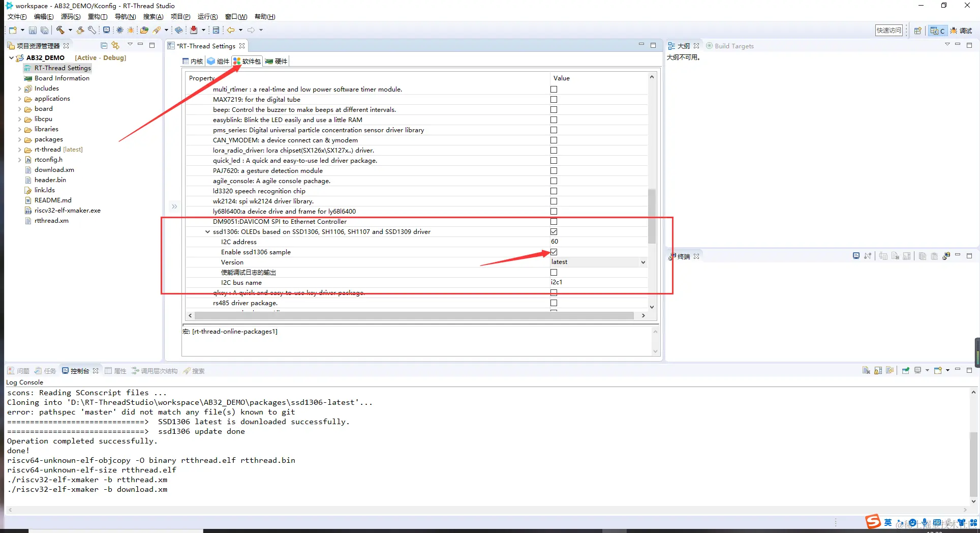Expand the Includes folder

20,88
